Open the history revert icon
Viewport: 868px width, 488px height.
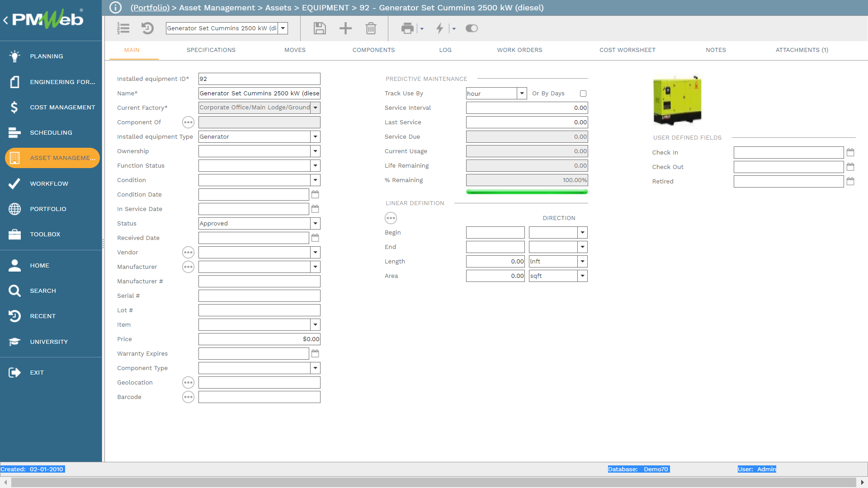(x=147, y=28)
